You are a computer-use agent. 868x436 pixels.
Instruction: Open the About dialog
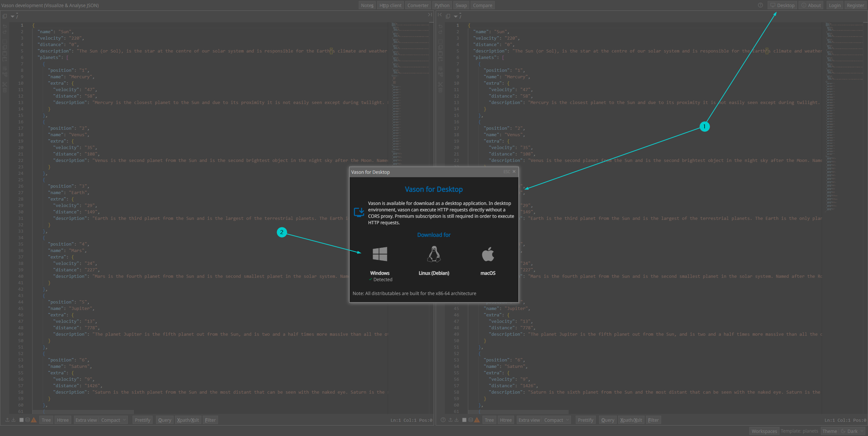811,5
